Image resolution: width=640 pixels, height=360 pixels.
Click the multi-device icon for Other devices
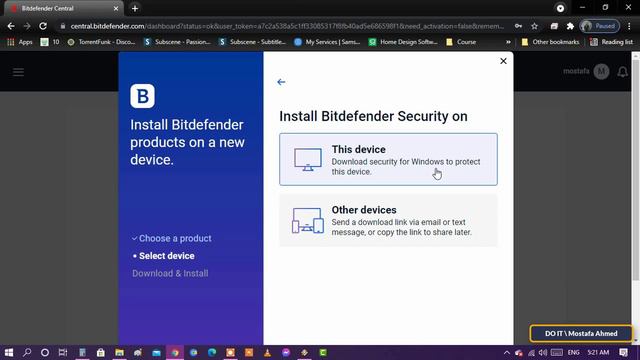click(x=308, y=220)
